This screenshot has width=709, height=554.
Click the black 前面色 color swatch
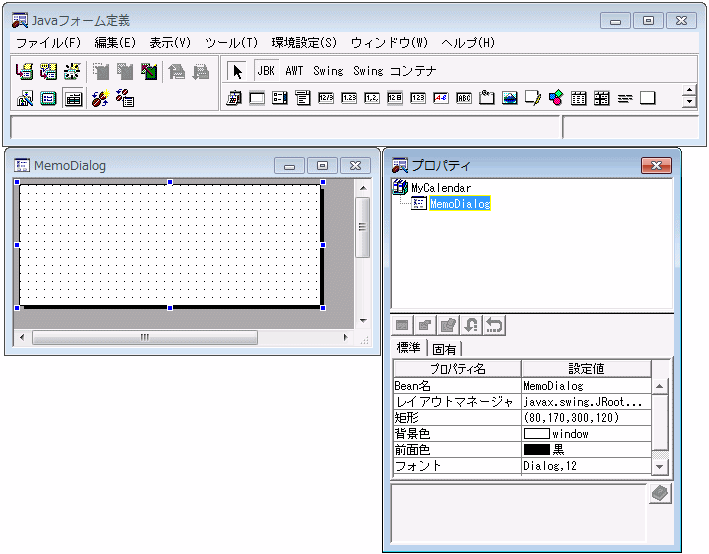pyautogui.click(x=536, y=450)
